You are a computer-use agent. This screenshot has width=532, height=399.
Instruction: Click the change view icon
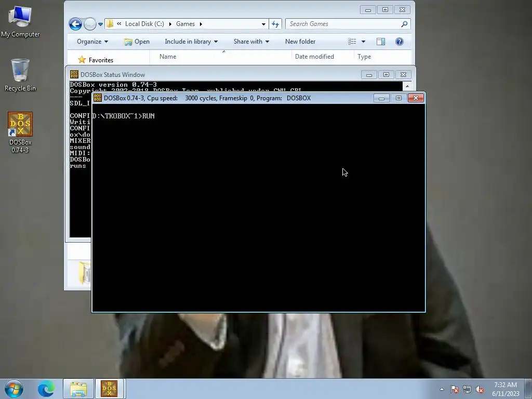click(x=352, y=42)
